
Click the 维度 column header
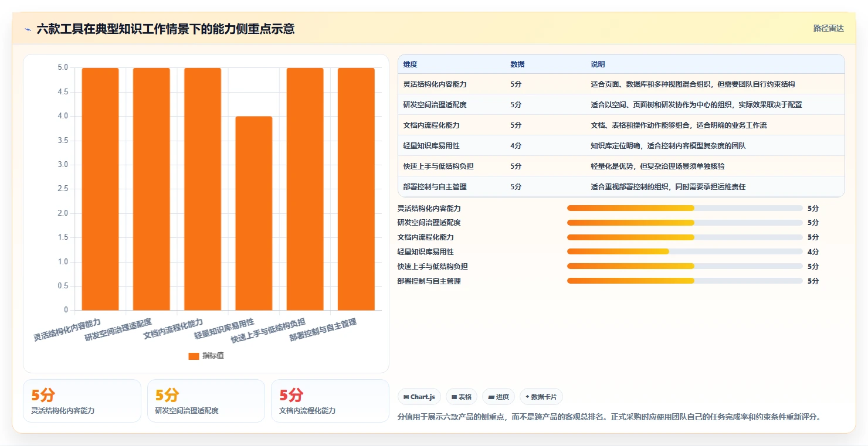(x=410, y=64)
